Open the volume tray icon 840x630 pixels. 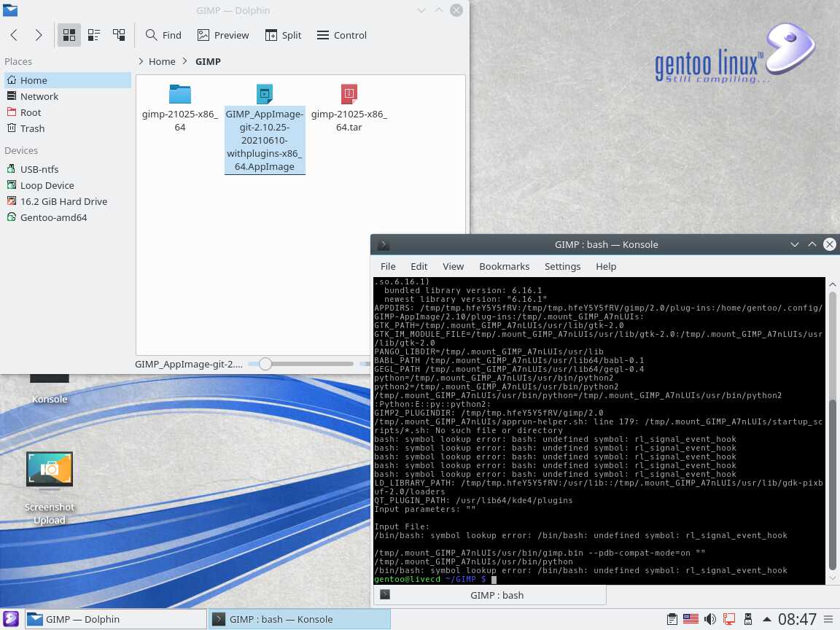click(x=709, y=619)
